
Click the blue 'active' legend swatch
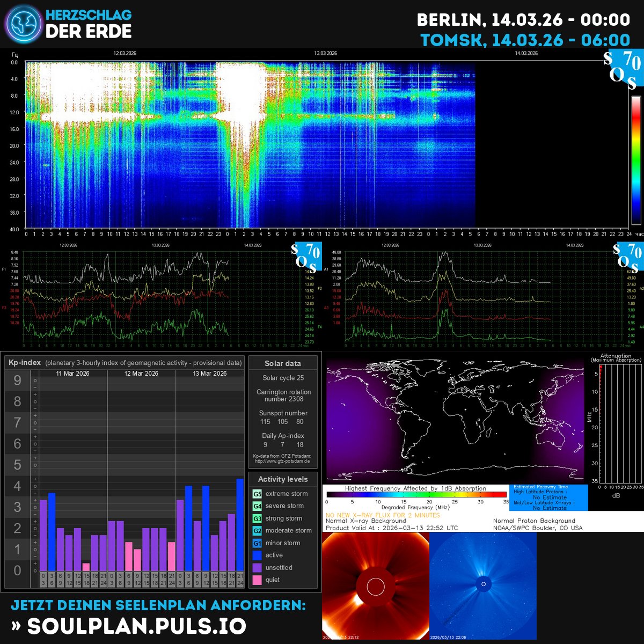pos(257,555)
